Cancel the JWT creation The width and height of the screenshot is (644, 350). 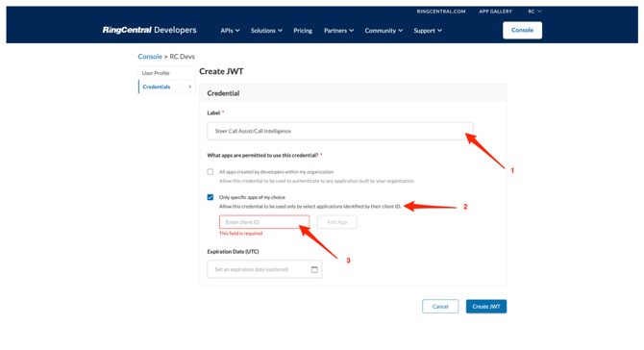[x=440, y=307]
